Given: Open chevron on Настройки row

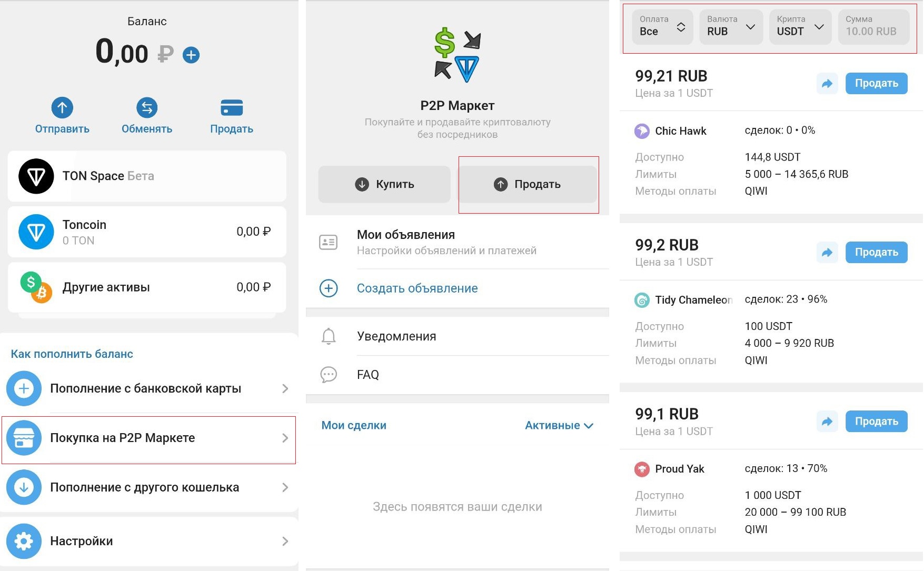Looking at the screenshot, I should (x=285, y=541).
